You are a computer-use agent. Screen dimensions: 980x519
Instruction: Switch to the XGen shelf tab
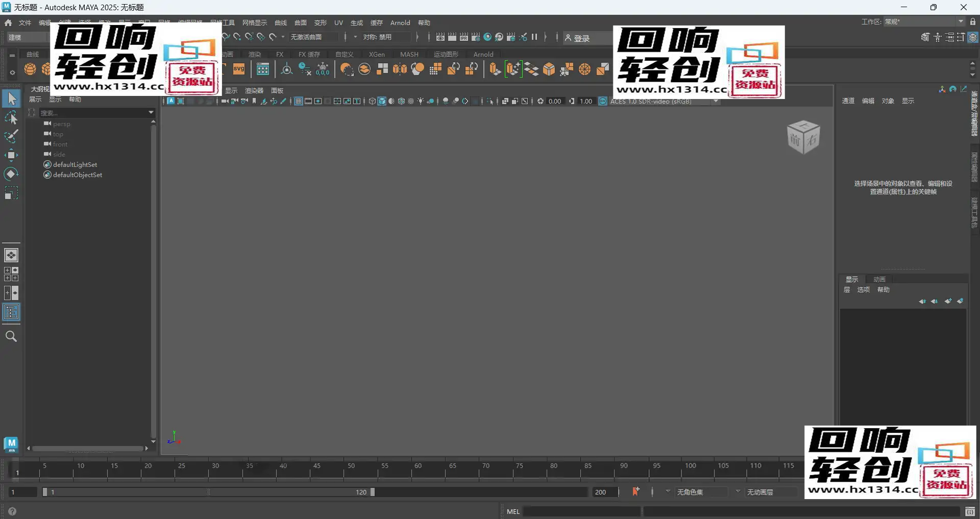377,54
